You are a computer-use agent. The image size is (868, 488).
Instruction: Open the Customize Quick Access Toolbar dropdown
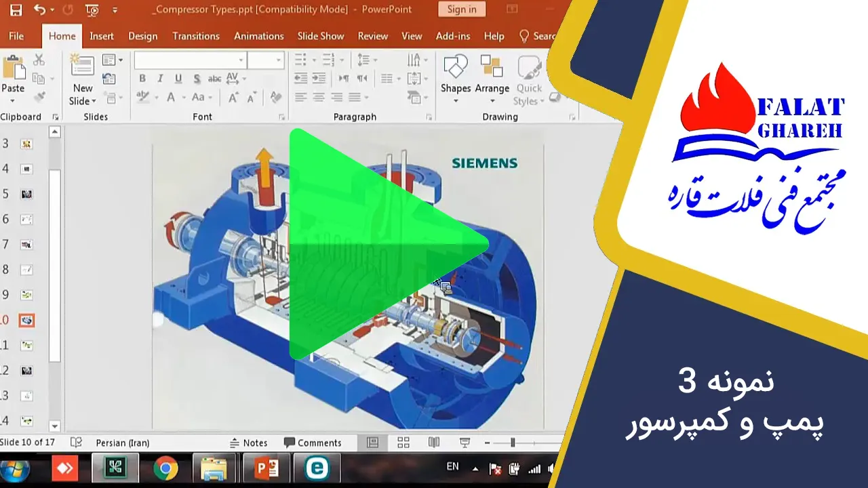pyautogui.click(x=115, y=10)
